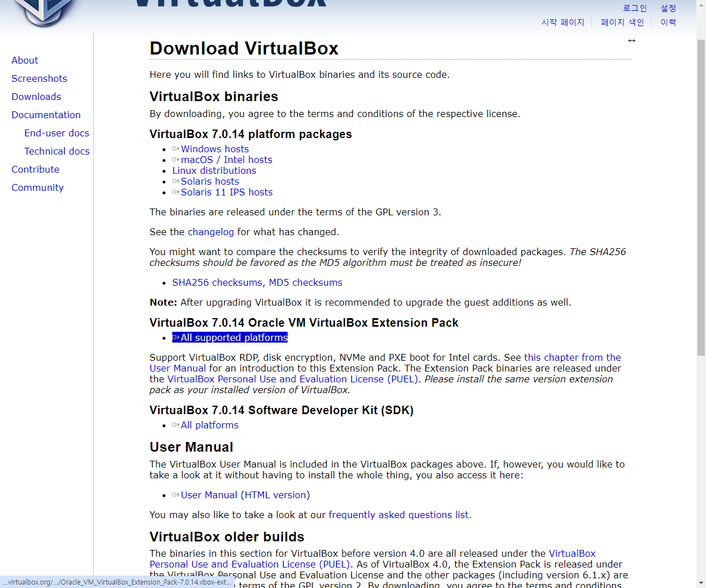Open Documentation sidebar link

pos(46,115)
